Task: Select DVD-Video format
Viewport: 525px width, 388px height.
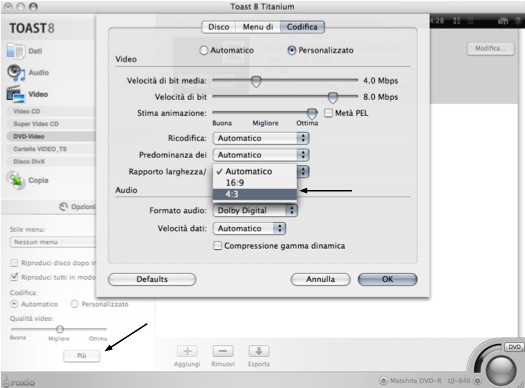Action: 51,136
